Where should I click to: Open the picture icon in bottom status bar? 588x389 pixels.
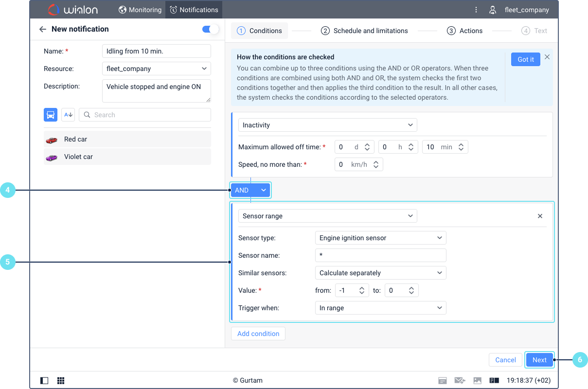(x=477, y=380)
